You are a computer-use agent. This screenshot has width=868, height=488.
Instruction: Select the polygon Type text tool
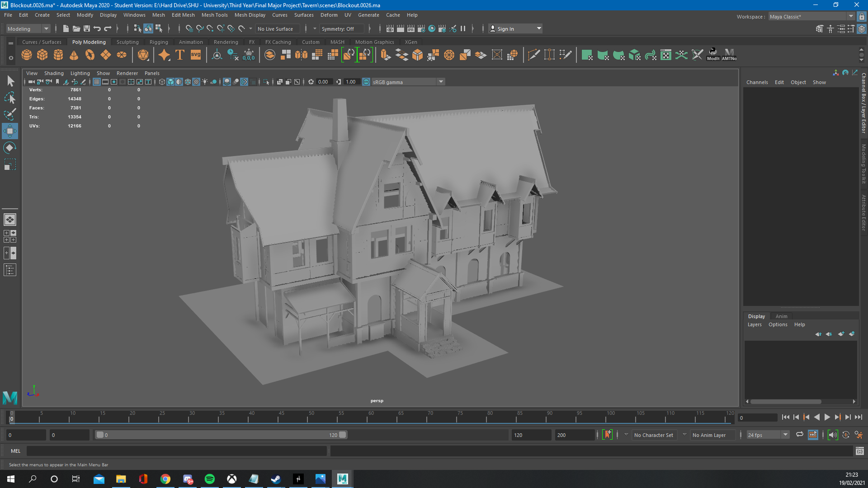point(180,55)
